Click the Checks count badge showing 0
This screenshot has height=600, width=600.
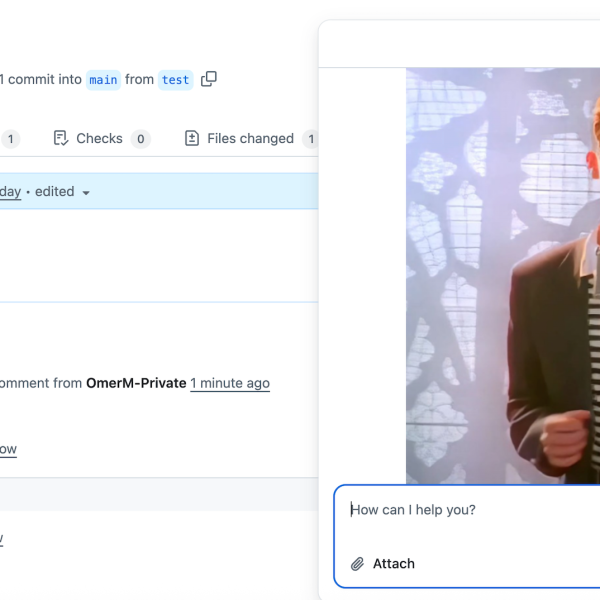click(x=141, y=139)
